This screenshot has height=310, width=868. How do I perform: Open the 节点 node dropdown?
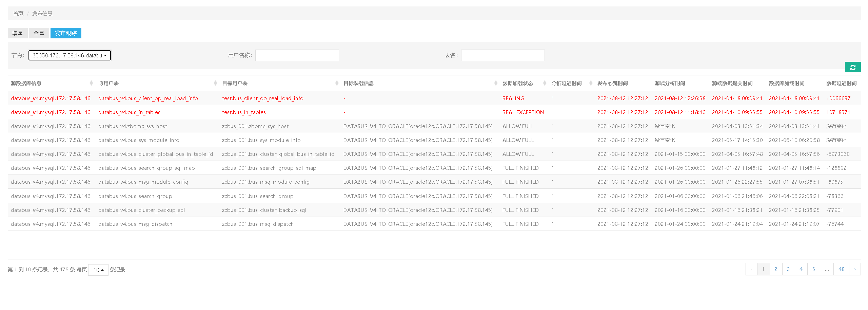70,55
